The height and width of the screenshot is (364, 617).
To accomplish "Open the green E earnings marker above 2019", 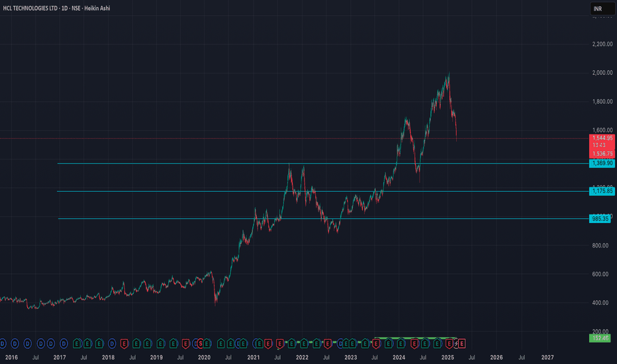I will [160, 343].
